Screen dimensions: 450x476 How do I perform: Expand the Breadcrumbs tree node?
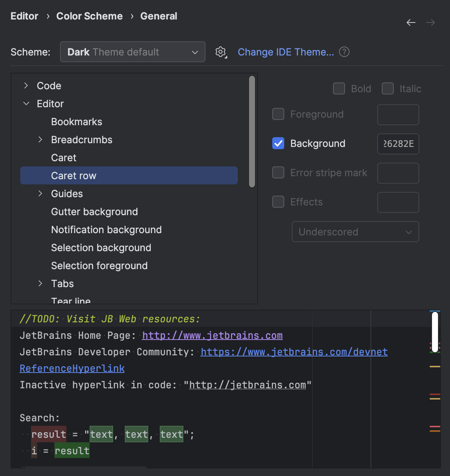click(40, 139)
